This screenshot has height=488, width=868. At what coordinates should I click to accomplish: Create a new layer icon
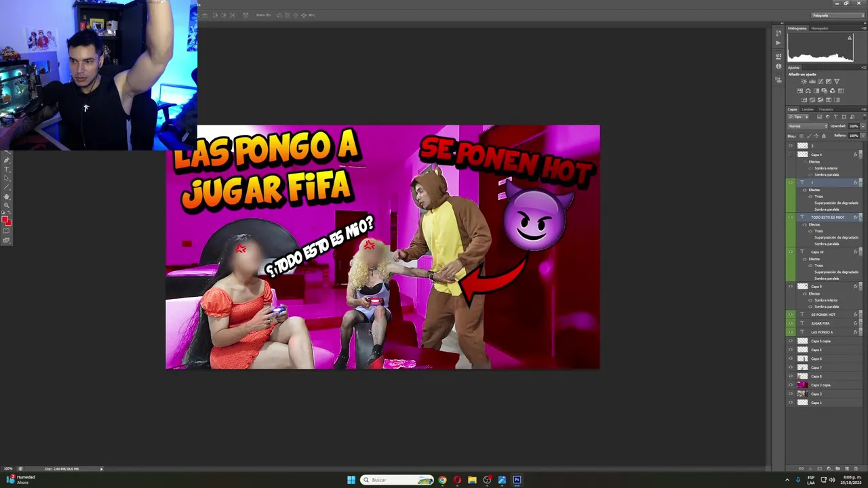(x=847, y=468)
